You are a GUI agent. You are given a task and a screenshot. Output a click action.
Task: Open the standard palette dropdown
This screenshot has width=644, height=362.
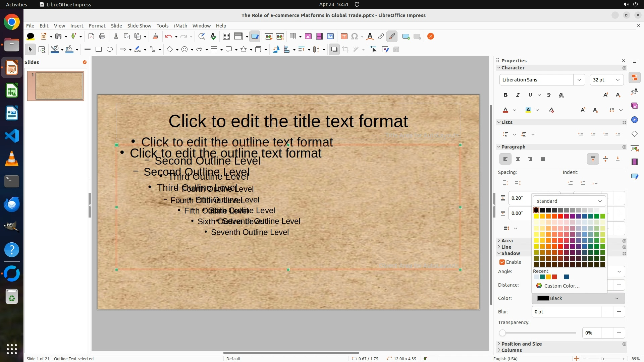tap(569, 201)
